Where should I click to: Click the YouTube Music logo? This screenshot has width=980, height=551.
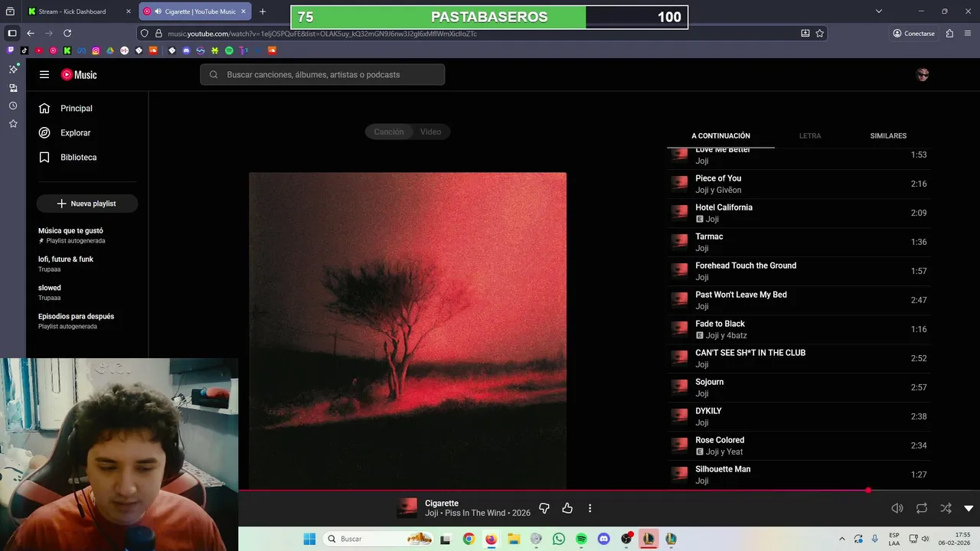point(79,74)
